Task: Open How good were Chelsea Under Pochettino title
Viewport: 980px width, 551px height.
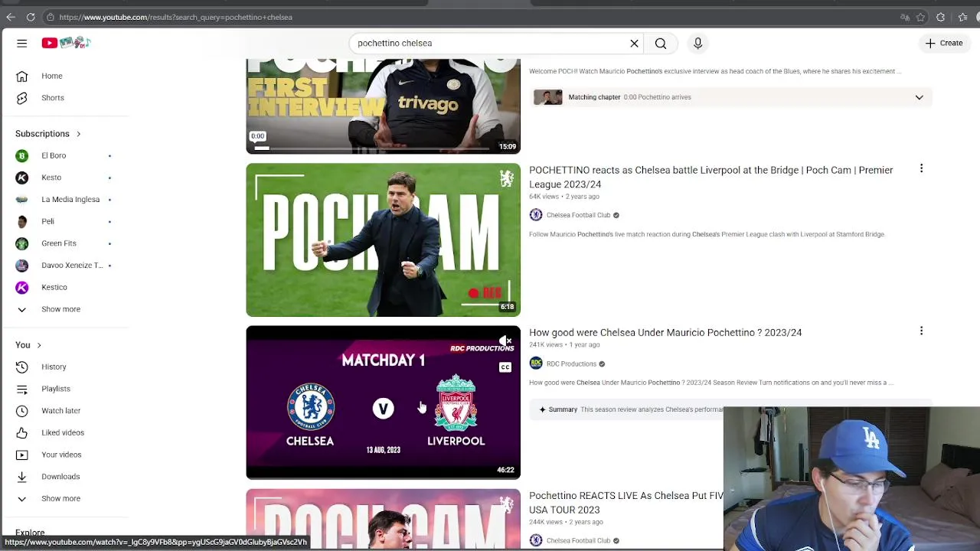Action: pyautogui.click(x=665, y=333)
